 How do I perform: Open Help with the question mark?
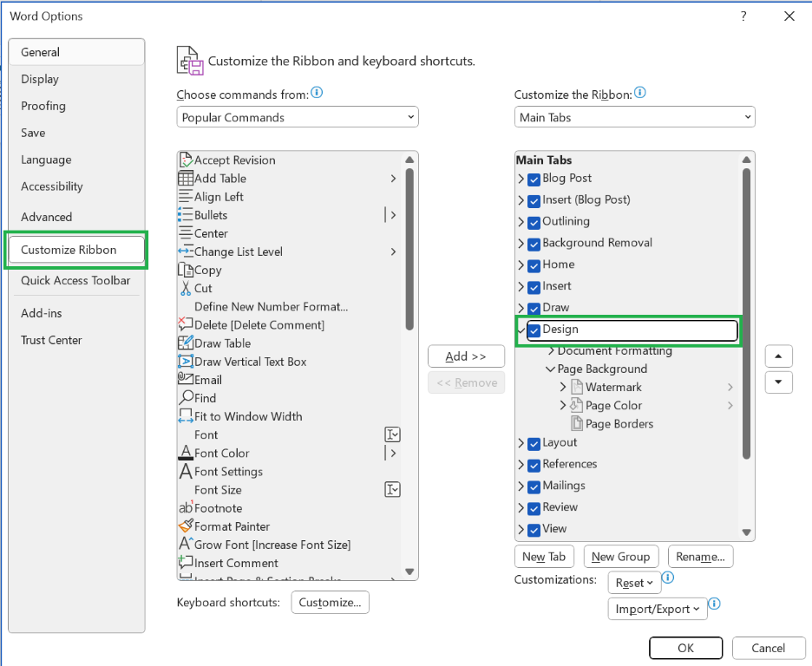tap(743, 16)
